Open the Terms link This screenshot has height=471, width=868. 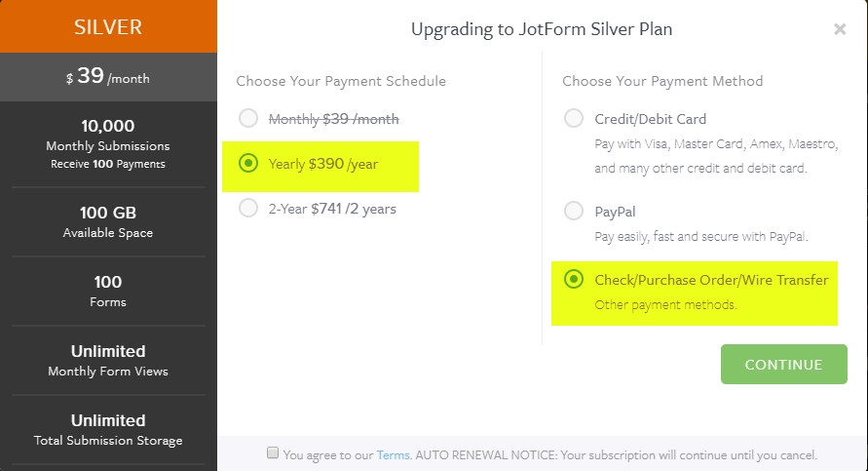[x=393, y=454]
